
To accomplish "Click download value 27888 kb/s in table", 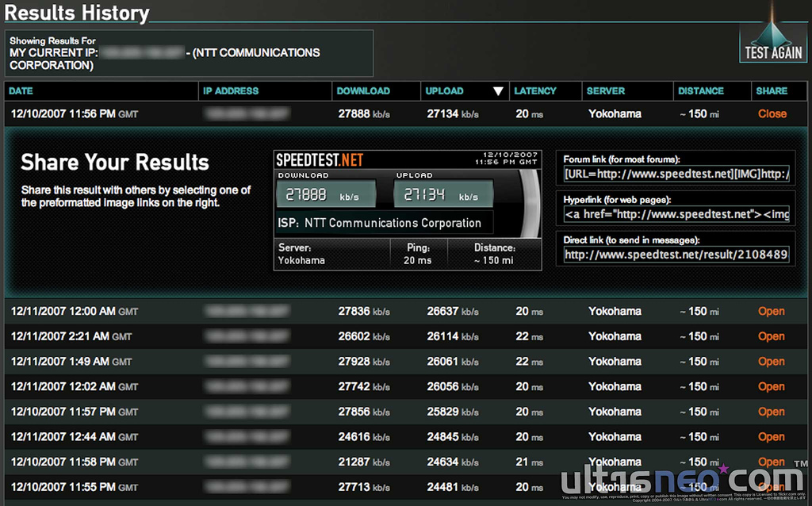I will (364, 114).
